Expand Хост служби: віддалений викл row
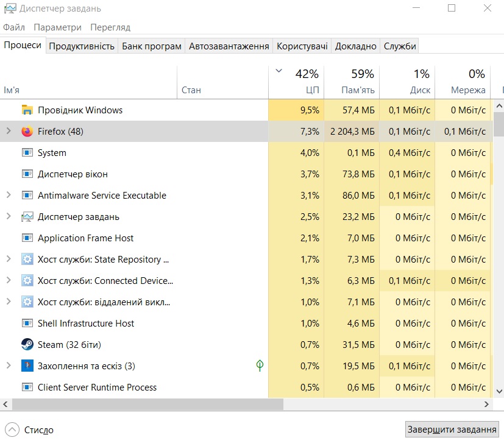Image resolution: width=504 pixels, height=446 pixels. (x=9, y=302)
